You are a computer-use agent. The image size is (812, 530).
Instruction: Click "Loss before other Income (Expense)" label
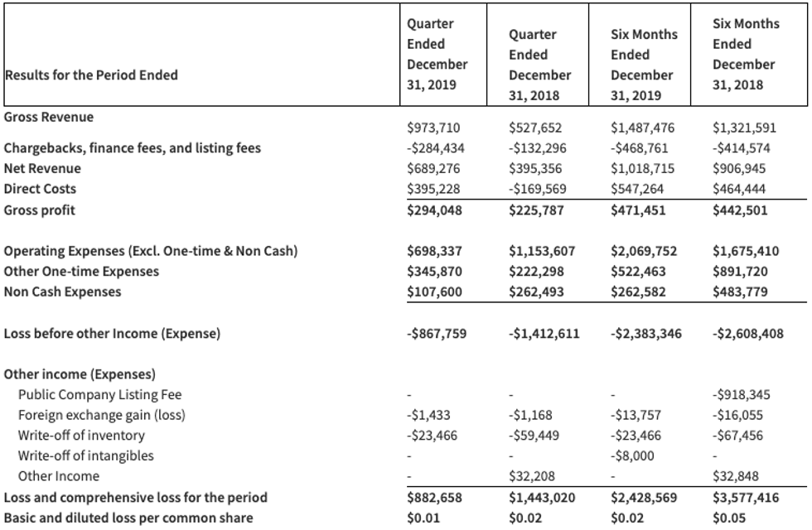pos(113,334)
